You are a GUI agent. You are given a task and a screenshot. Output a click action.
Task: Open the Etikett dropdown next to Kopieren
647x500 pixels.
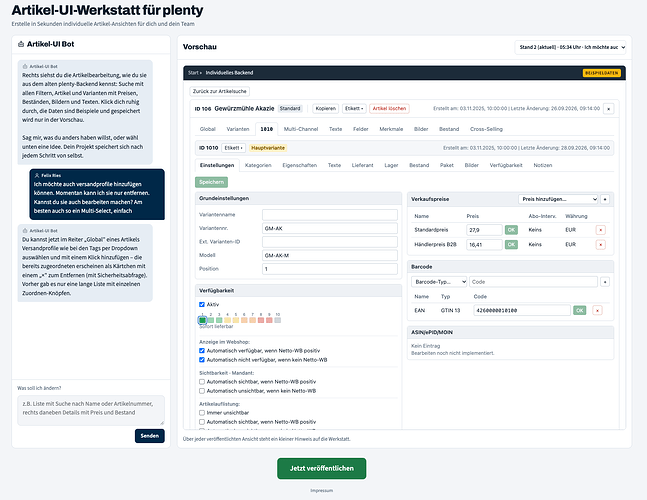[x=354, y=108]
